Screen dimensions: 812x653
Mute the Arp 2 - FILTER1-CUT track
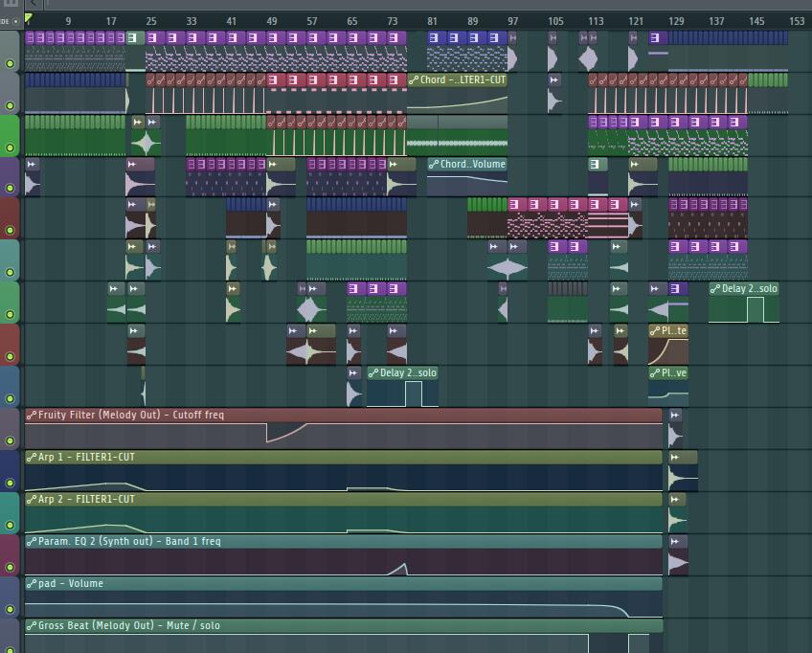click(x=11, y=526)
